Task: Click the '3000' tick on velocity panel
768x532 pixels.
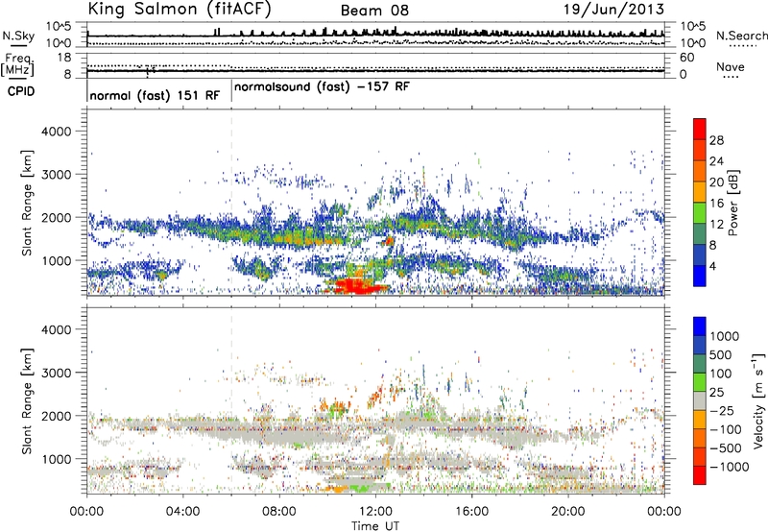Action: (57, 373)
